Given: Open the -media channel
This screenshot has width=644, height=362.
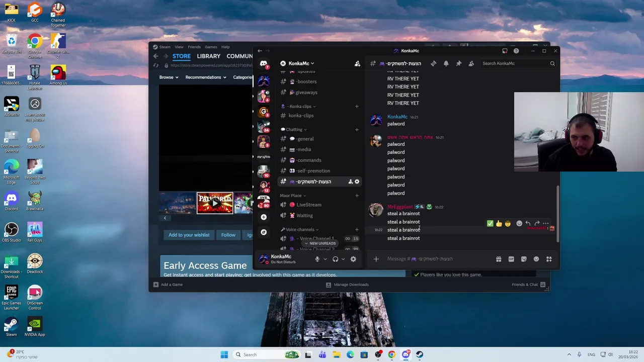Looking at the screenshot, I should pos(318,149).
